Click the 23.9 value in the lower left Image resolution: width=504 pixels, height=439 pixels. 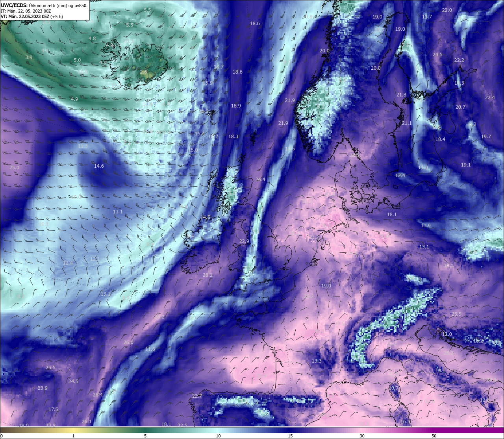click(x=43, y=388)
